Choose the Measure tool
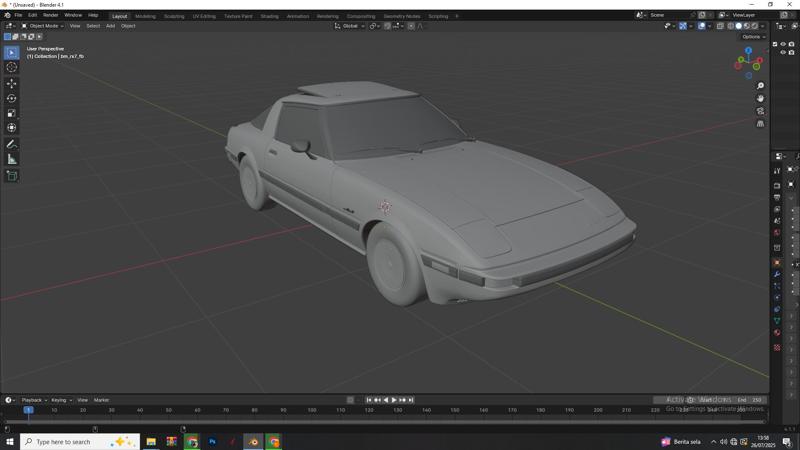The image size is (800, 450). [12, 159]
